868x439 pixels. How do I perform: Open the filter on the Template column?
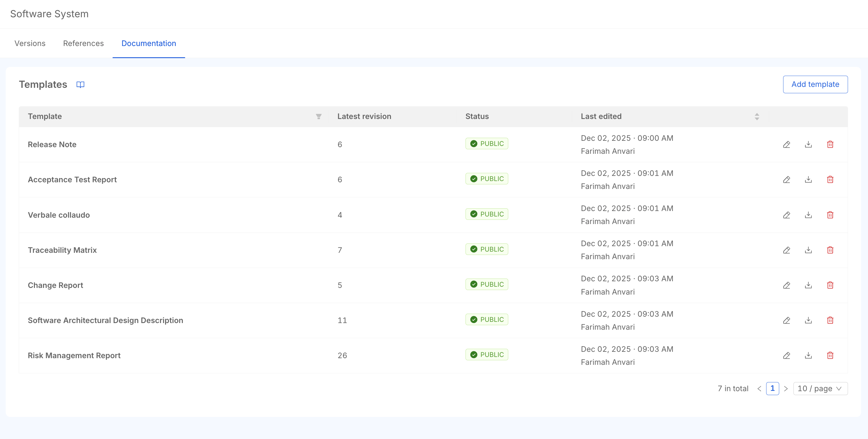pos(319,117)
